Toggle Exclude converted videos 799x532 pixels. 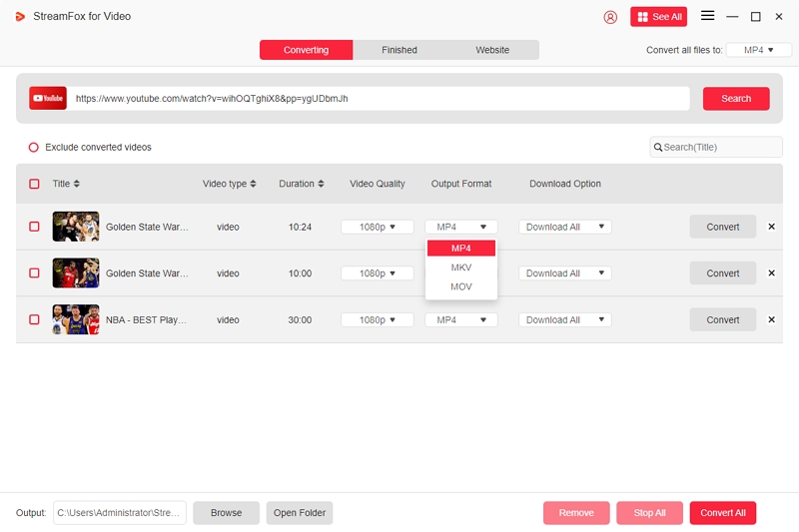pos(34,147)
